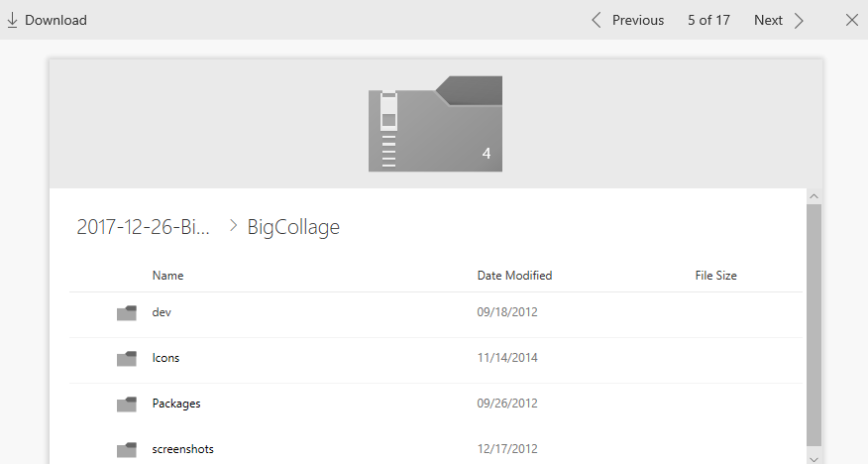
Task: Sort by the Date Modified column
Action: pos(514,276)
